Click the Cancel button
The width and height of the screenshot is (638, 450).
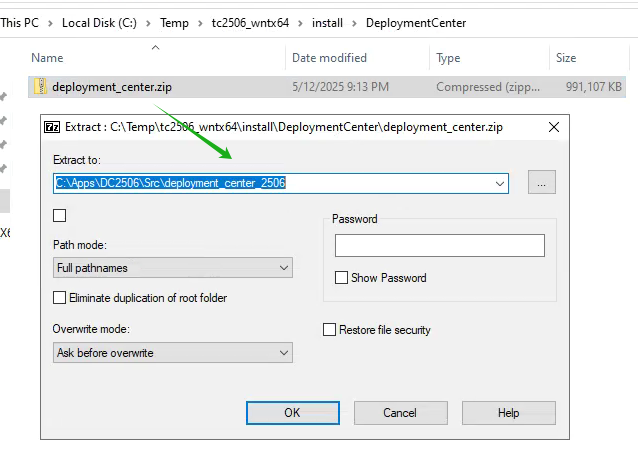[400, 413]
